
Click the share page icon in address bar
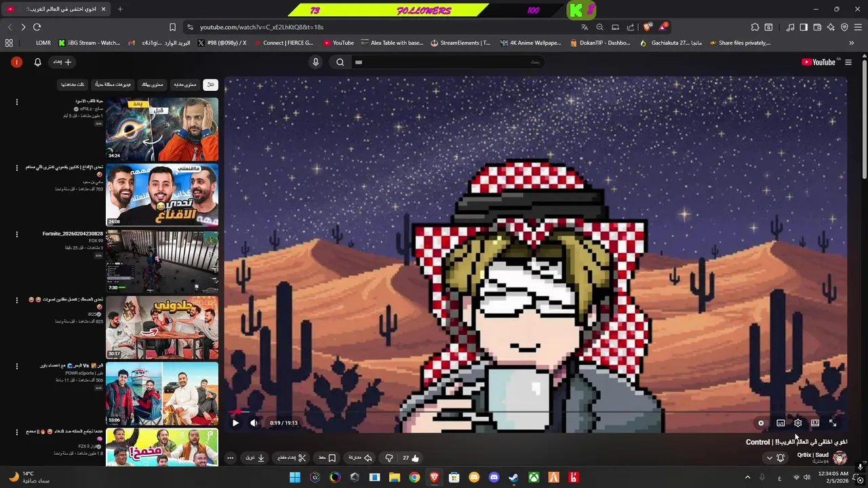coord(631,27)
